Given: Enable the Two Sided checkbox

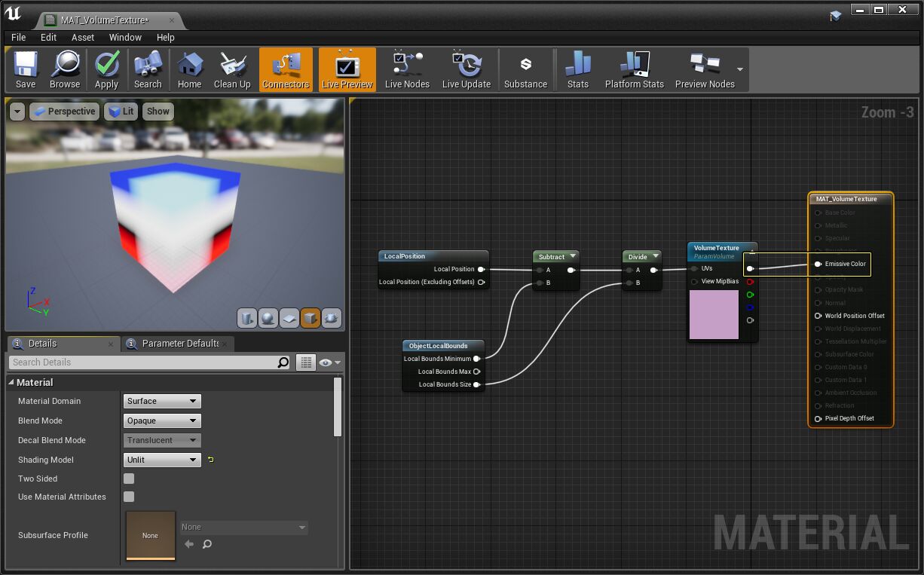Looking at the screenshot, I should 129,479.
